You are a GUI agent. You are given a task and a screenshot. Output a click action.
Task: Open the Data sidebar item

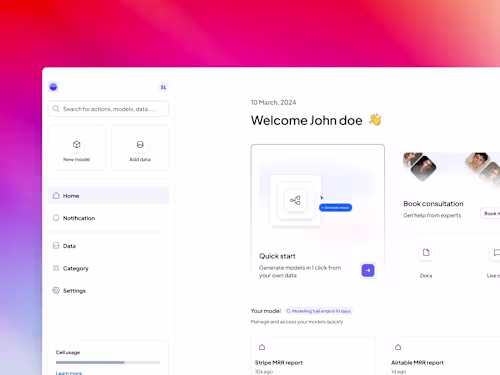pyautogui.click(x=108, y=246)
